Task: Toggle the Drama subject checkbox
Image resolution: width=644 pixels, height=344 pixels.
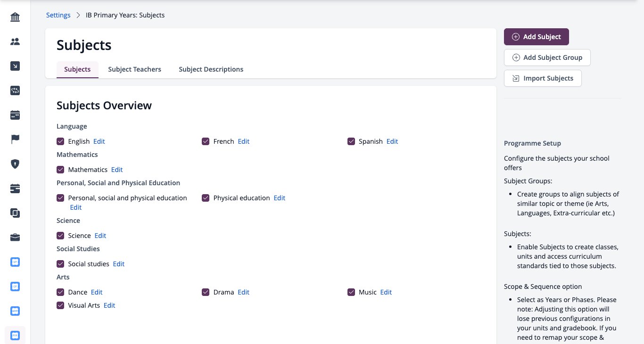Action: 206,292
